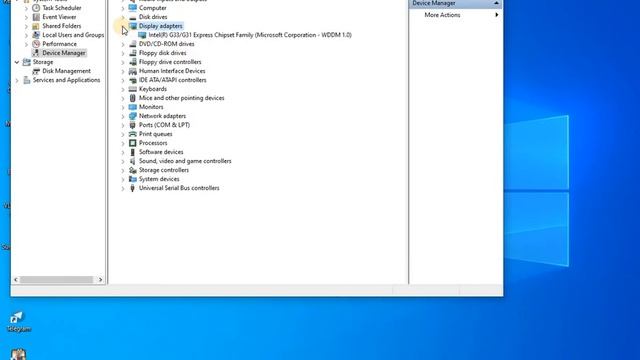Select the Shared Folders label
The height and width of the screenshot is (360, 640).
62,26
